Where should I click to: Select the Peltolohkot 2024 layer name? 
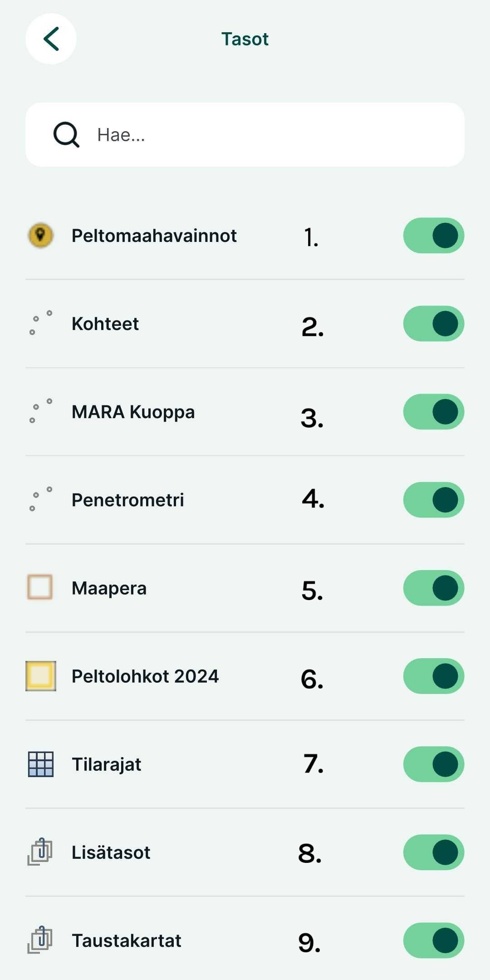(x=145, y=676)
